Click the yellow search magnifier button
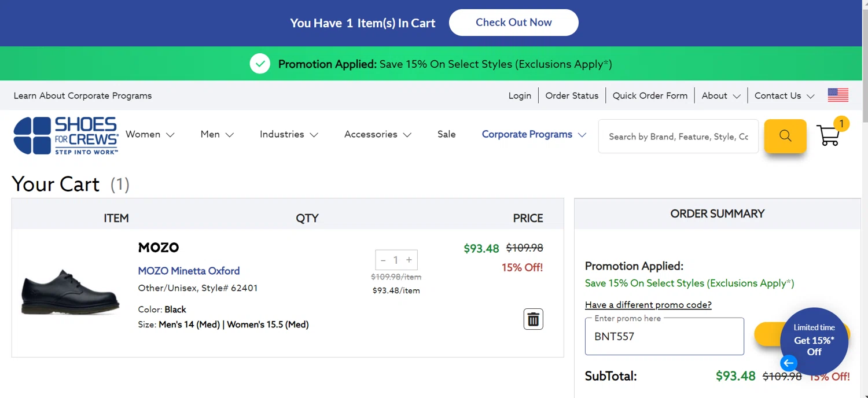 (x=785, y=136)
